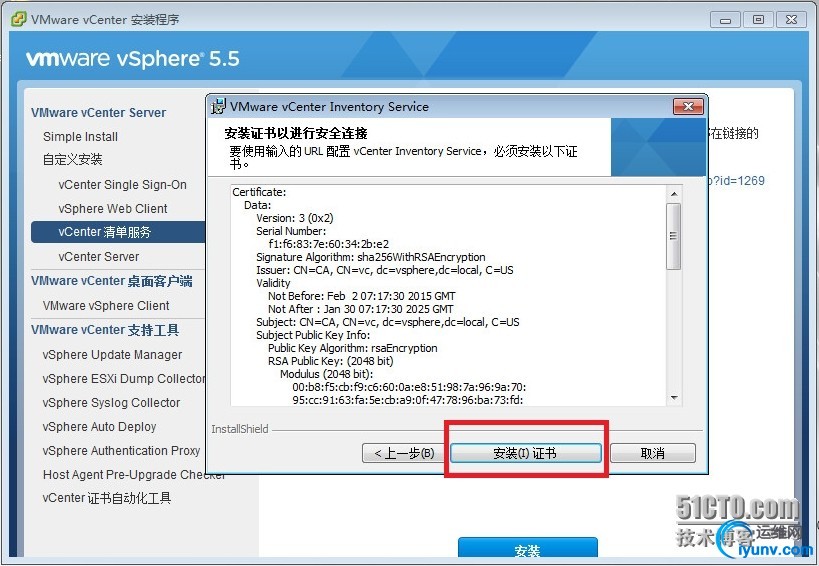Choose vCenter Single Sign-On entry
Screen dimensions: 819x566
point(122,185)
